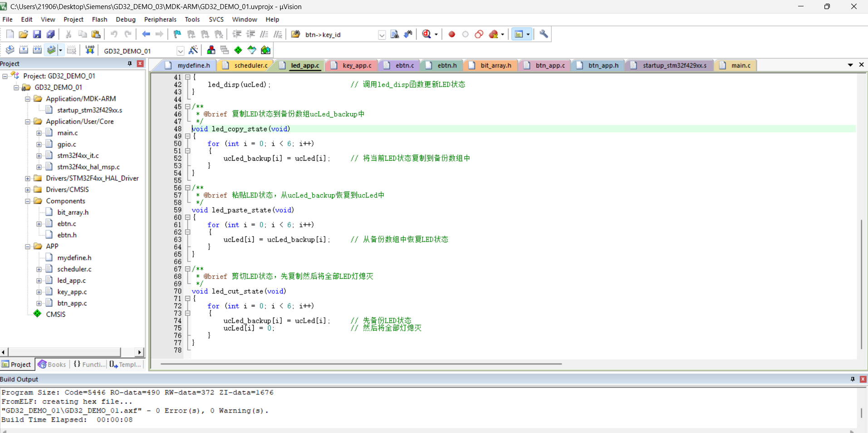Toggle the Project panel pin
Image resolution: width=868 pixels, height=433 pixels.
click(130, 64)
